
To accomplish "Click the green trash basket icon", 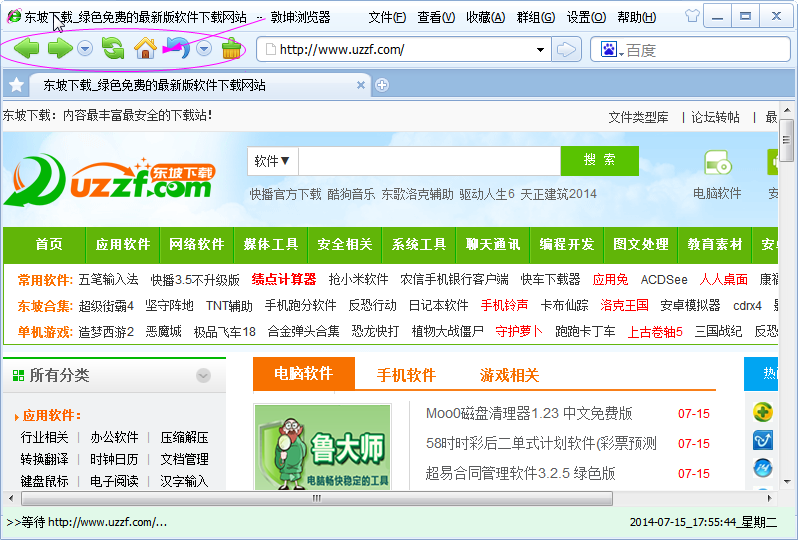I will coord(231,49).
